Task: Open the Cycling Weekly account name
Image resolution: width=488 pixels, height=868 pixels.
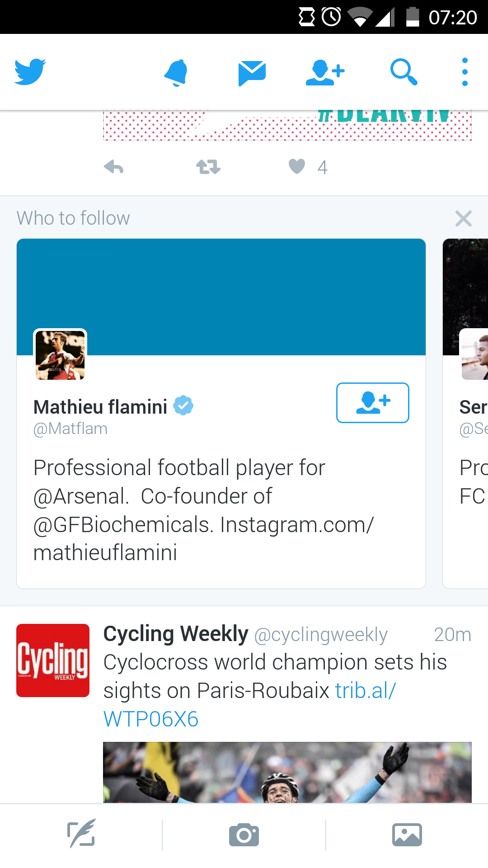Action: 176,634
